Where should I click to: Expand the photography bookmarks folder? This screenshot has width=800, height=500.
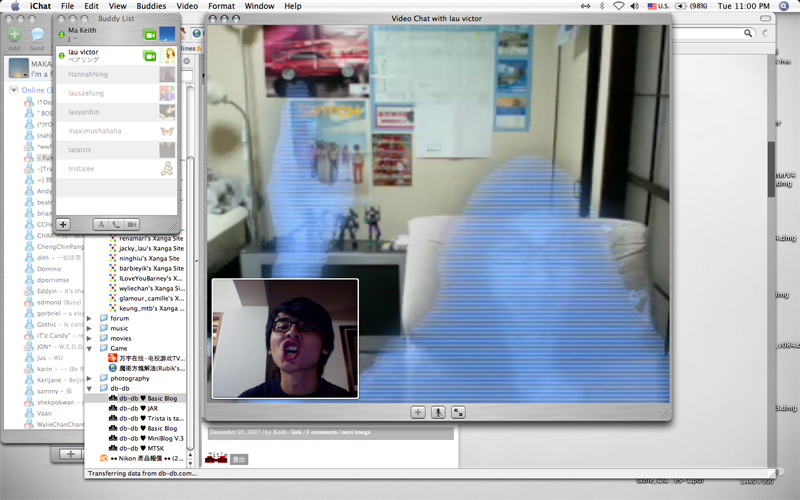tap(89, 379)
